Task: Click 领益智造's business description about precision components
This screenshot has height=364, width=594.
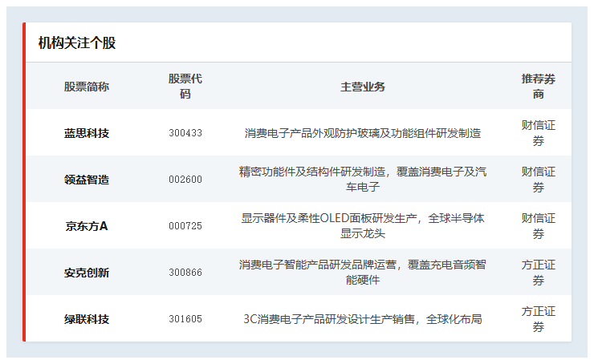Action: pyautogui.click(x=363, y=180)
